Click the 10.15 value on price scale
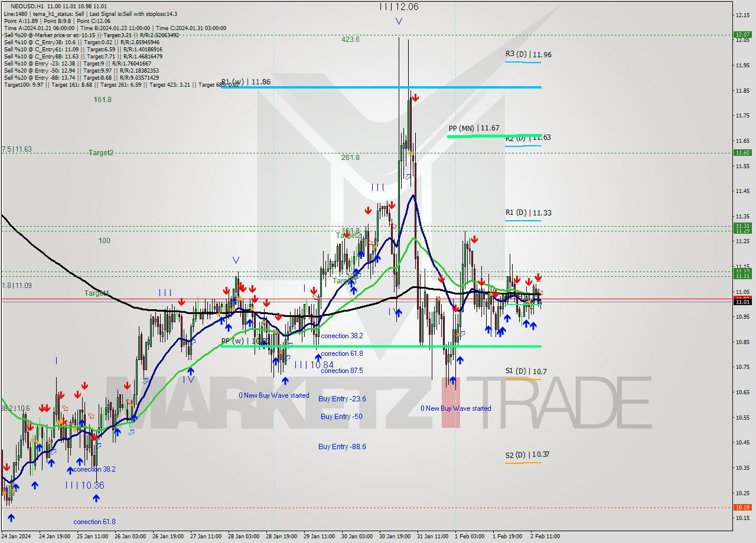Viewport: 756px width, 543px height. coord(742,518)
